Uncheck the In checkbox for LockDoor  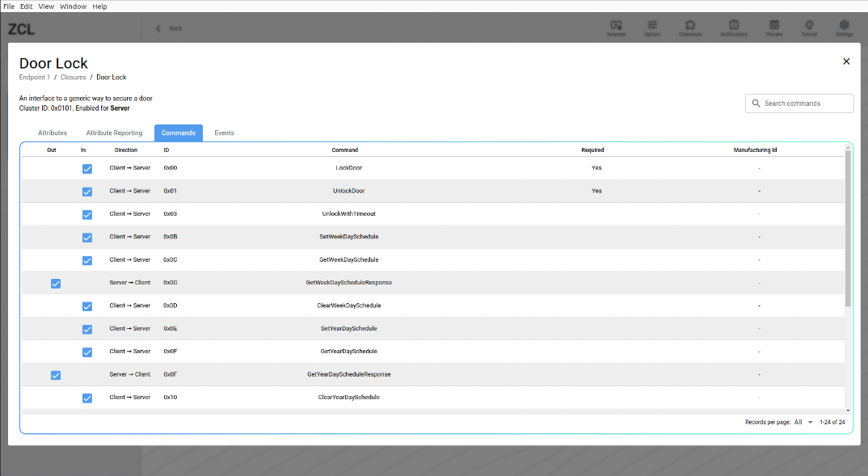[86, 169]
